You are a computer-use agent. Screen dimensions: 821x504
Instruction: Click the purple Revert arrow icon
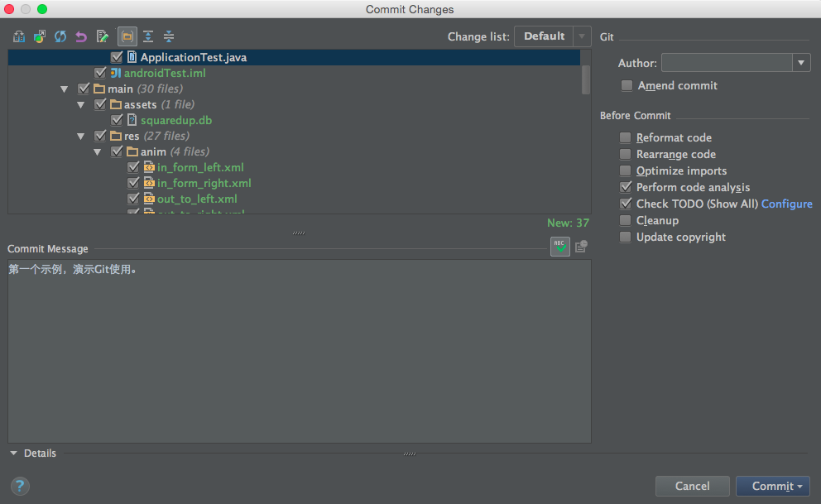coord(80,36)
